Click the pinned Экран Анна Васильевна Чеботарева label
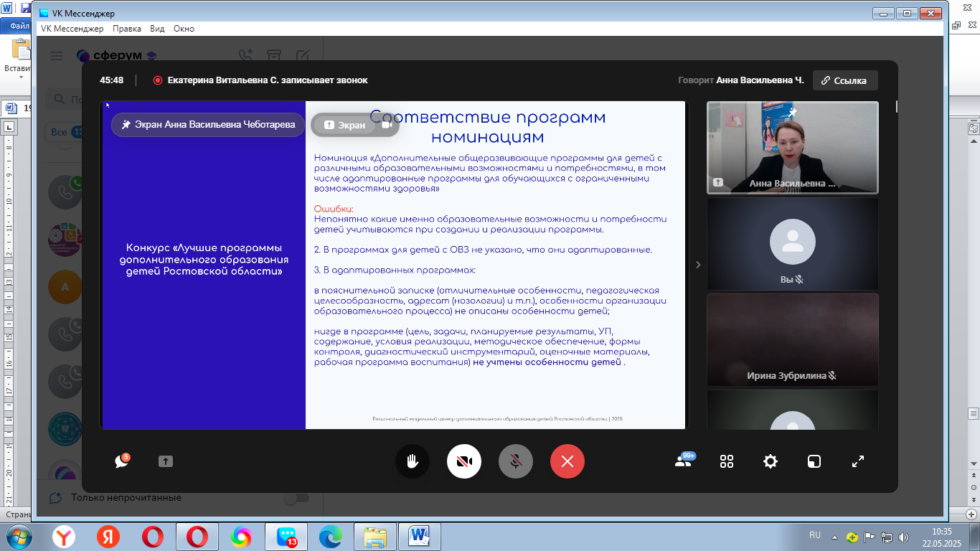The width and height of the screenshot is (980, 551). click(208, 124)
